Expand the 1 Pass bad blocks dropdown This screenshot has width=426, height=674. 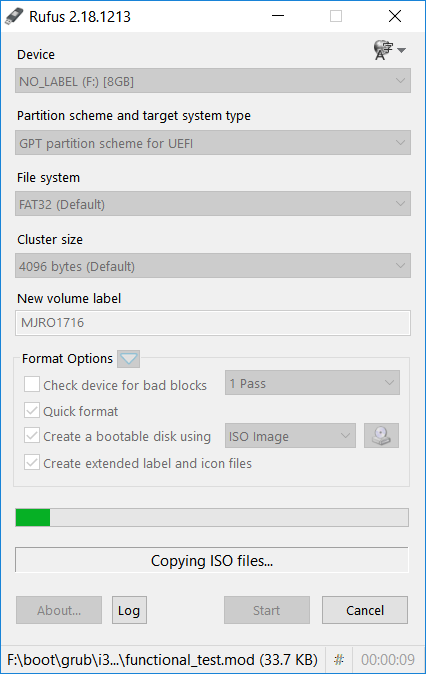(312, 383)
